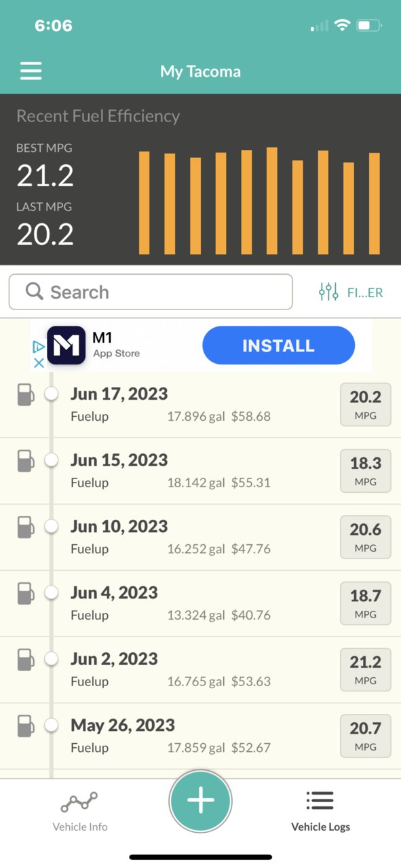Screen dimensions: 401x868
Task: Switch to Vehicle Logs tab
Action: [320, 811]
